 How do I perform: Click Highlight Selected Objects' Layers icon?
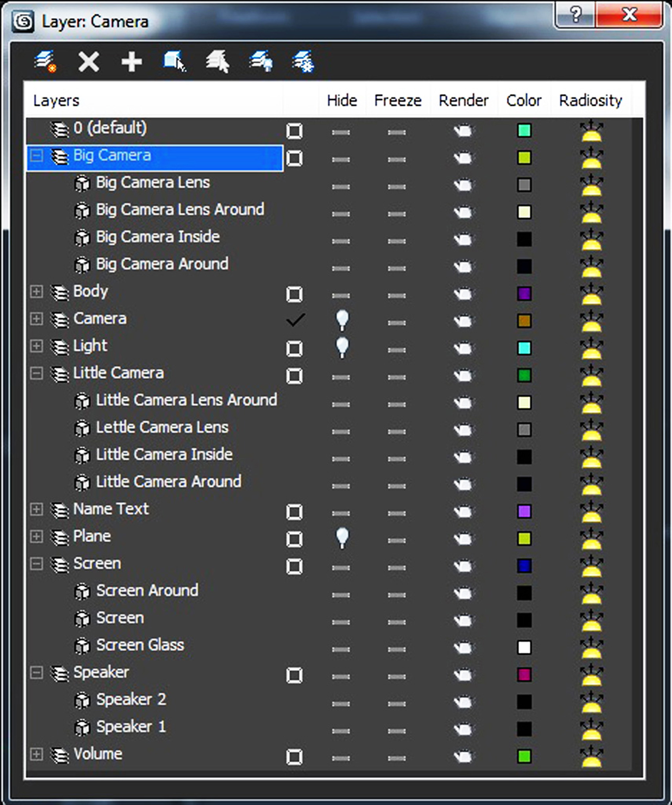click(x=218, y=62)
